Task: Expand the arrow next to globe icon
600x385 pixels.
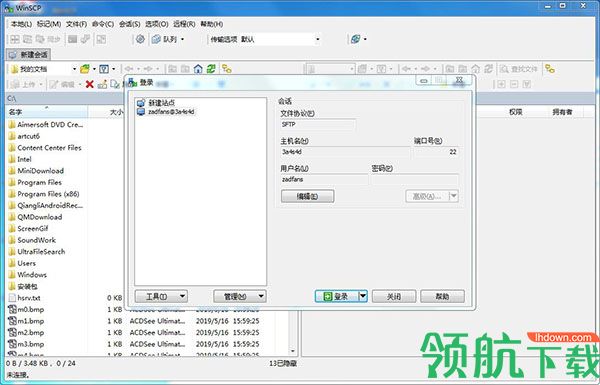Action: [x=365, y=39]
